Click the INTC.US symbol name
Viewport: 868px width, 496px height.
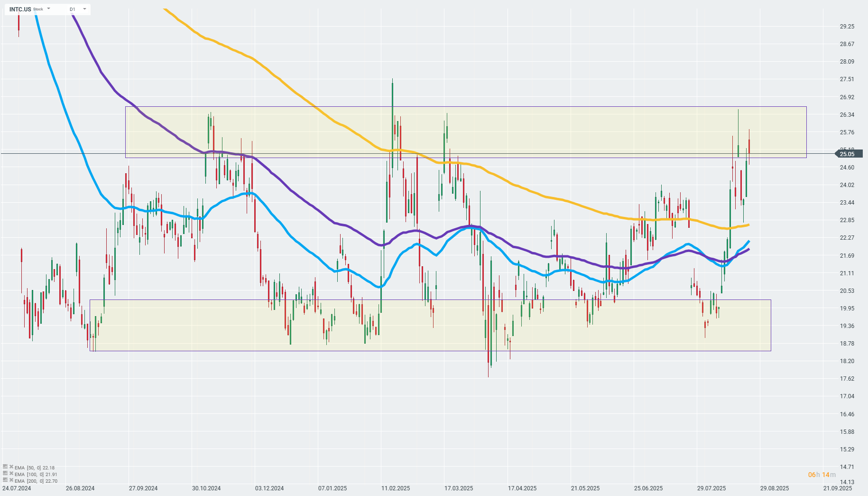[x=20, y=9]
